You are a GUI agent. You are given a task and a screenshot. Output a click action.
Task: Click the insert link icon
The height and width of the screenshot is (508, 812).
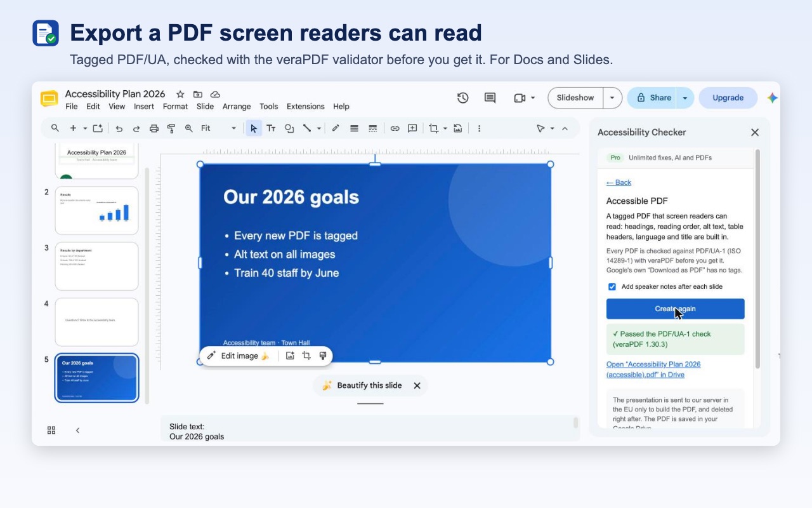[x=395, y=128]
